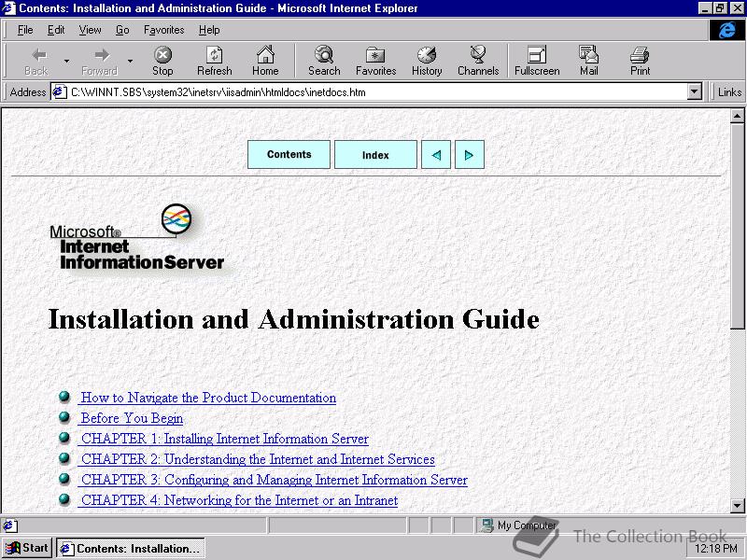This screenshot has height=560, width=747.
Task: Click the Internet Explorer logo throbber
Action: click(x=726, y=30)
